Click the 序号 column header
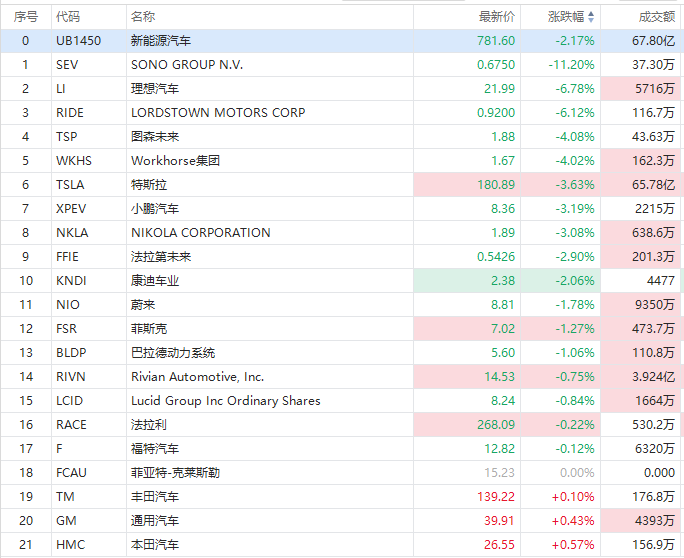 click(x=26, y=17)
